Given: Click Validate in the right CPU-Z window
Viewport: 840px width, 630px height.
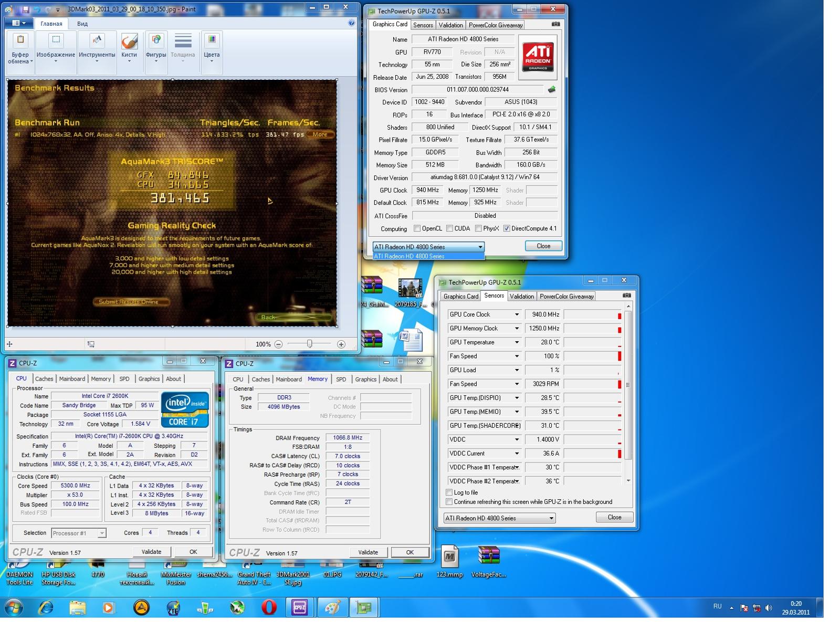Looking at the screenshot, I should (368, 552).
